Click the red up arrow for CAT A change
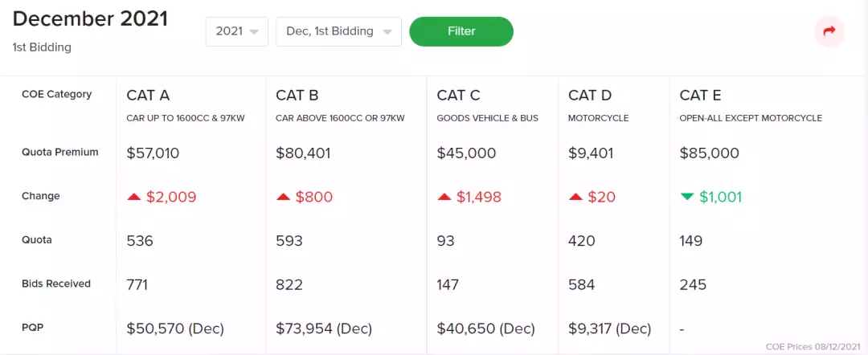The height and width of the screenshot is (355, 868). tap(134, 197)
